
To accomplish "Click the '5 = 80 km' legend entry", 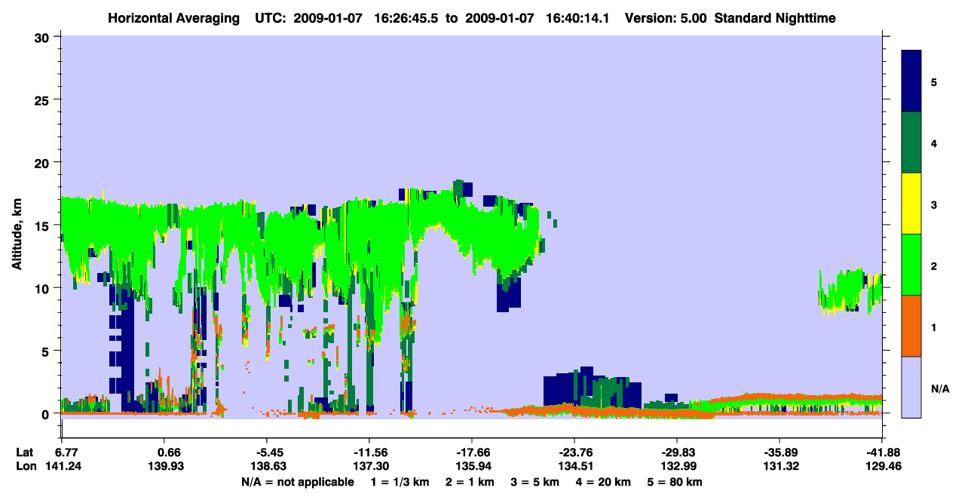I will (x=676, y=482).
